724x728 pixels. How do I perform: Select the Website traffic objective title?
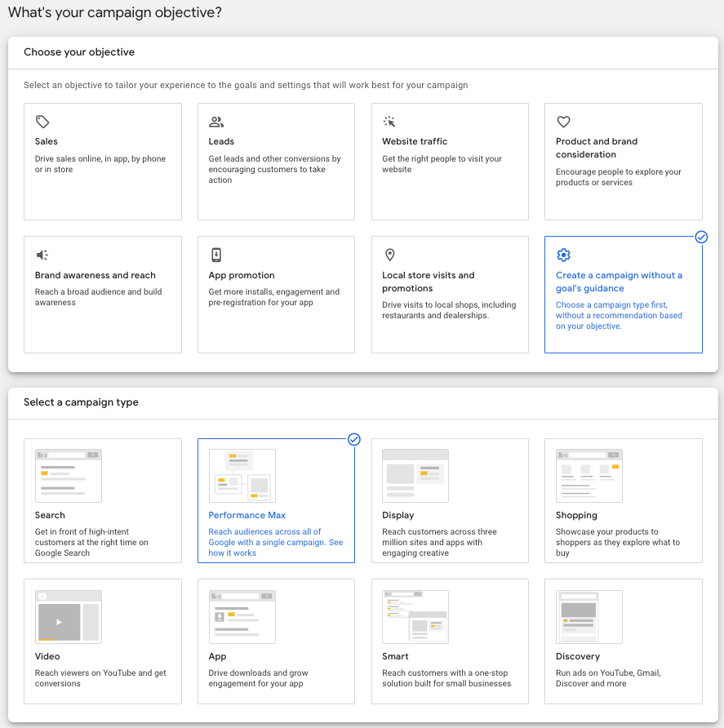(x=415, y=141)
